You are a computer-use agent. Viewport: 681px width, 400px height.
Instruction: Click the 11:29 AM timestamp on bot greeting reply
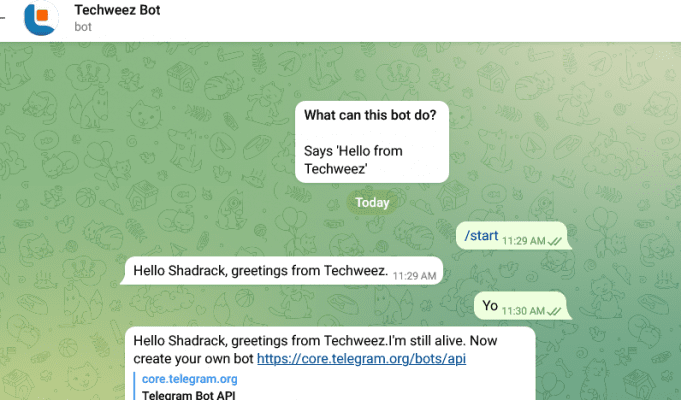click(414, 276)
